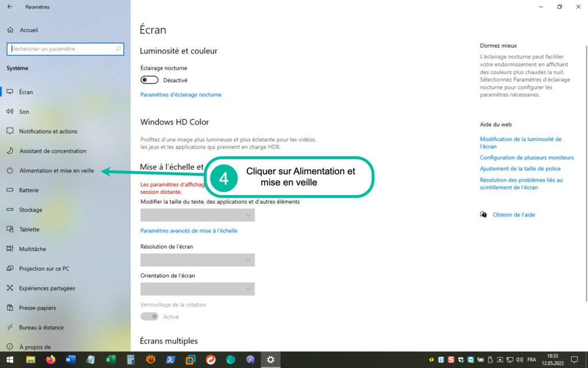Click the back arrow in Paramètres
Viewport: 588px width, 368px height.
[x=10, y=7]
